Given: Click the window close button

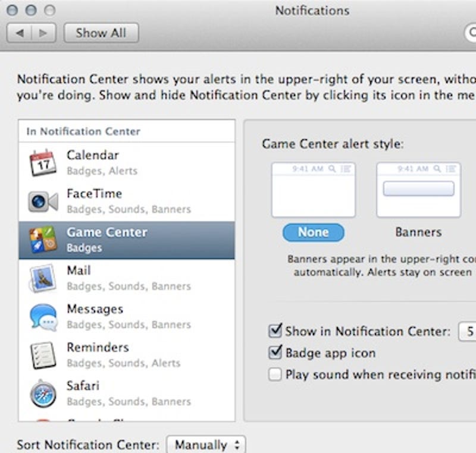Looking at the screenshot, I should pyautogui.click(x=12, y=10).
